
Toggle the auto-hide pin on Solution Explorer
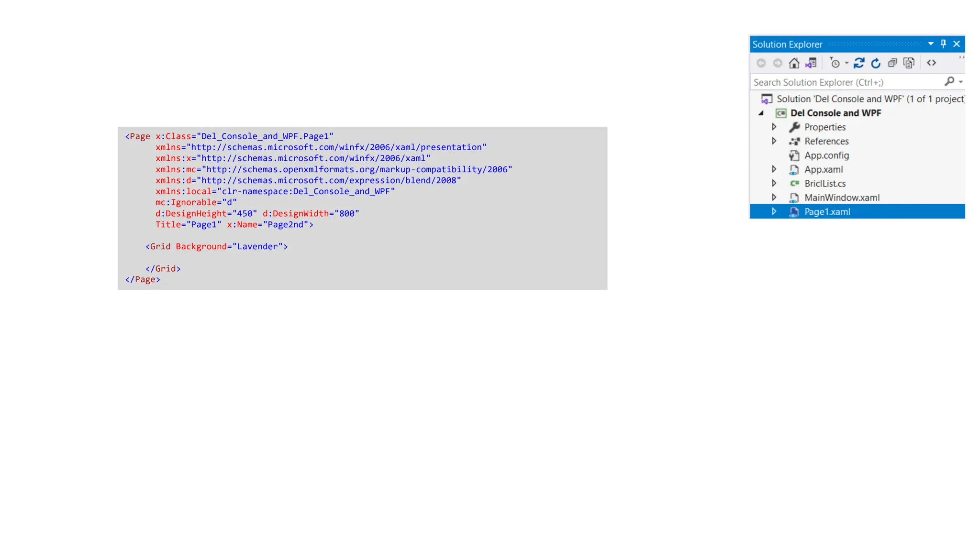tap(943, 44)
